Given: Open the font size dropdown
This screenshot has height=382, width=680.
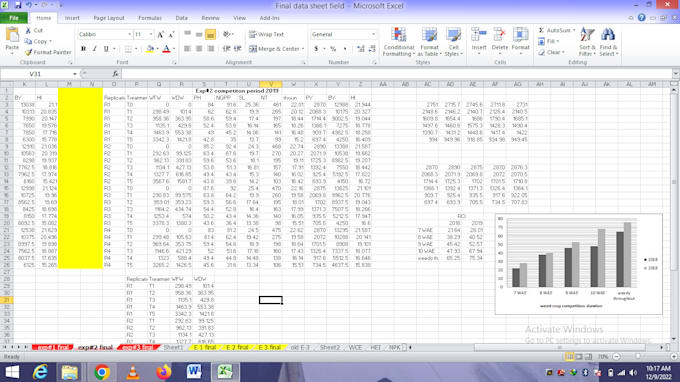Looking at the screenshot, I should tap(151, 34).
